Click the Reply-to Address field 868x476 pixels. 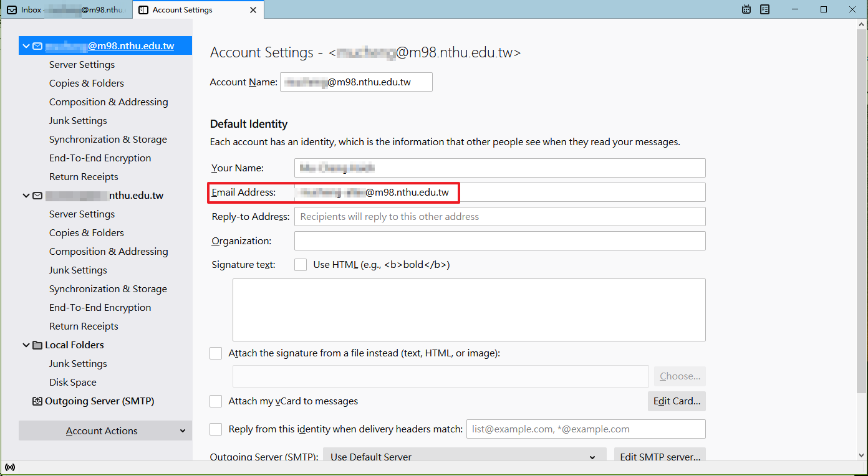pyautogui.click(x=499, y=217)
